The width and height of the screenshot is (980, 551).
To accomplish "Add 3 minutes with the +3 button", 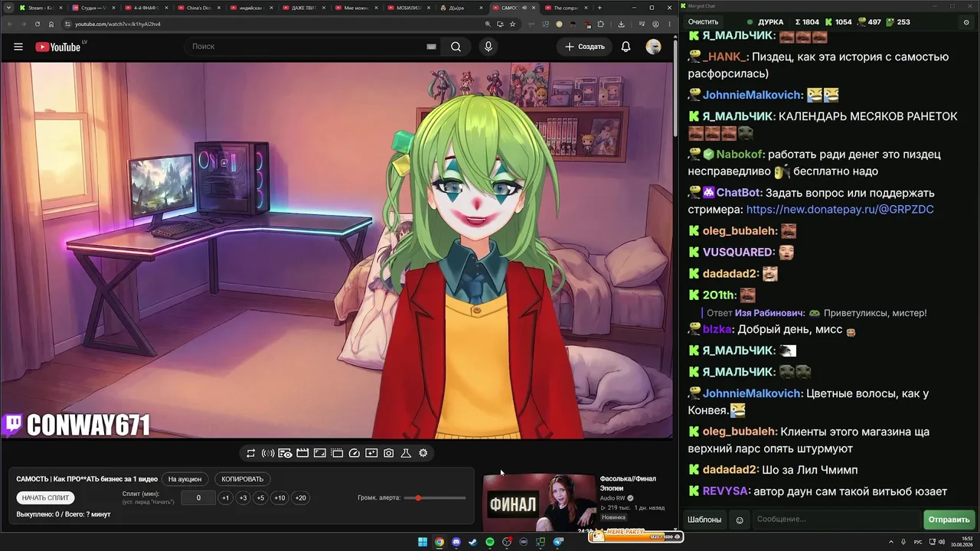I will 243,497.
